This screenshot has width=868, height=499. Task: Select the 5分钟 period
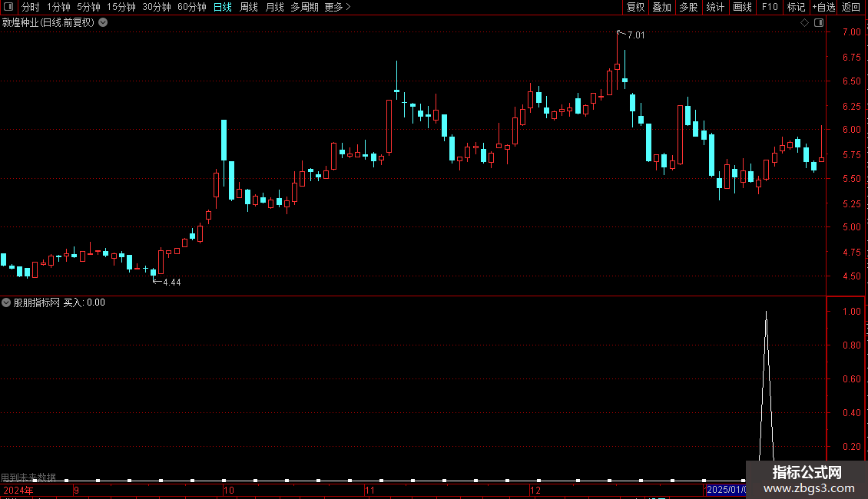(88, 7)
